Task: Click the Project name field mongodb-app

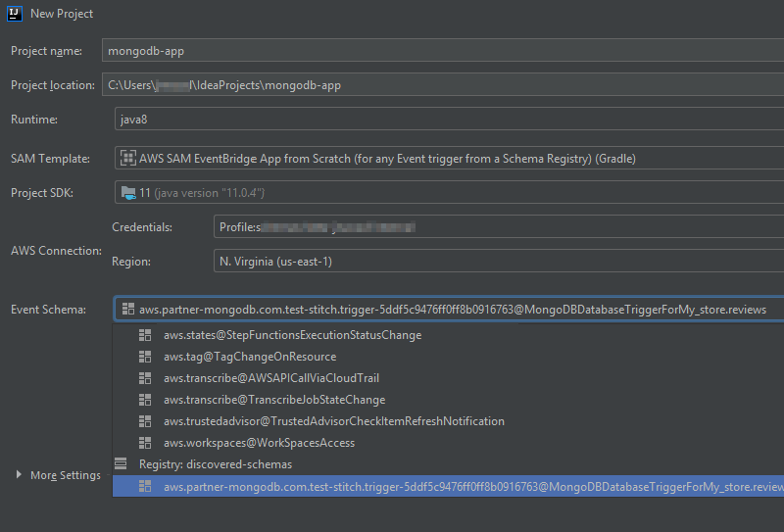Action: tap(443, 51)
